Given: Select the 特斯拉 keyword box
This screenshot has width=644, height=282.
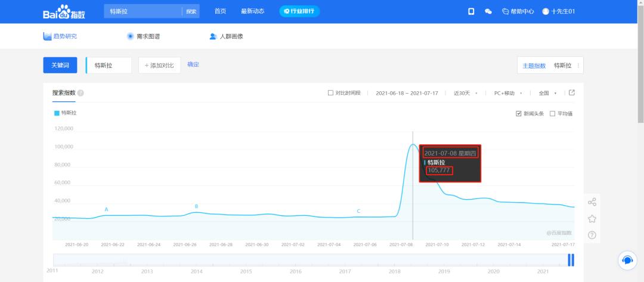Looking at the screenshot, I should [x=109, y=65].
